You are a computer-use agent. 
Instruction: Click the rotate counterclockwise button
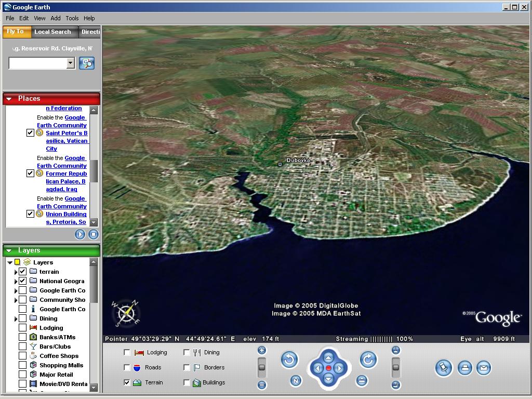click(x=289, y=360)
